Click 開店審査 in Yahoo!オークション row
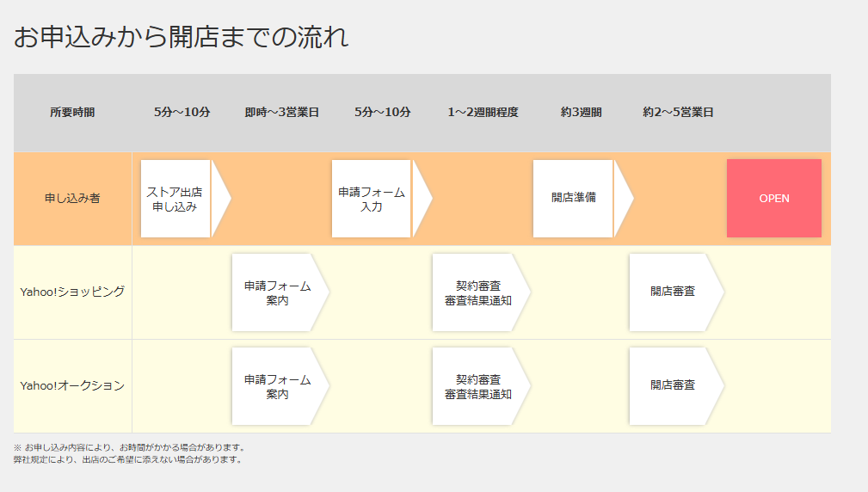Screen dimensions: 868x492 click(676, 386)
